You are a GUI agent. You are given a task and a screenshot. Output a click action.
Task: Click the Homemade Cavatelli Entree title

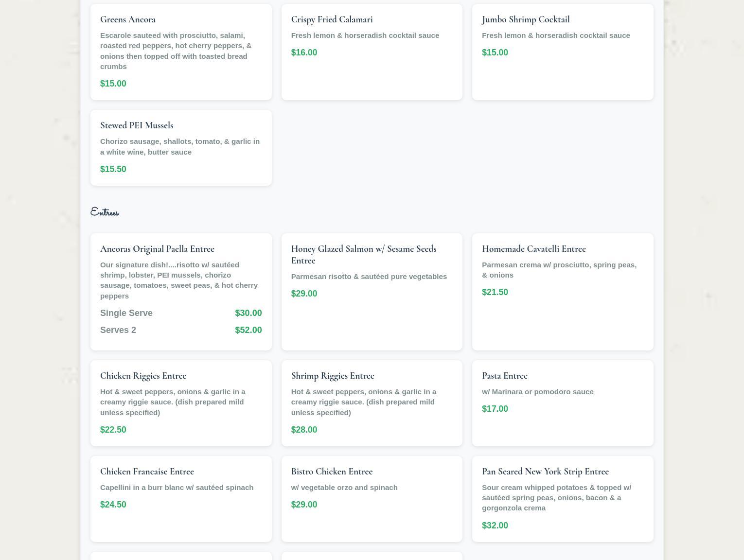pos(533,249)
